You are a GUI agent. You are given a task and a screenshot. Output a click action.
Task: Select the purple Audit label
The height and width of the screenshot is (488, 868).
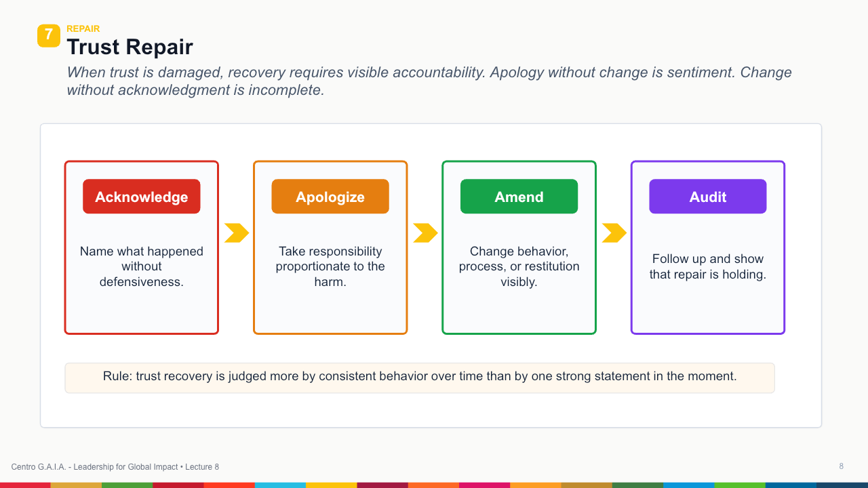coord(708,197)
